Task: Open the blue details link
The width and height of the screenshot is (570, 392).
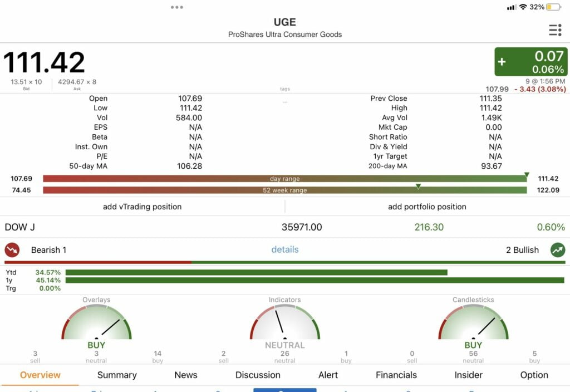Action: pos(285,249)
